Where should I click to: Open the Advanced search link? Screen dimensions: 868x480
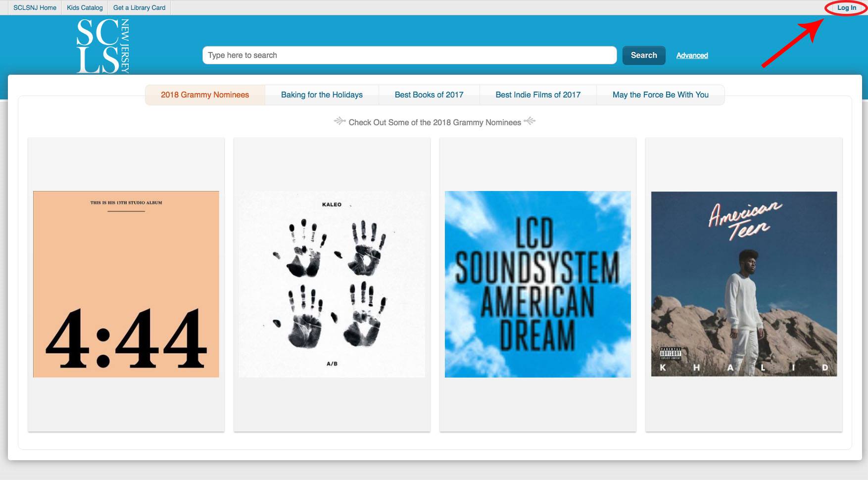(692, 55)
